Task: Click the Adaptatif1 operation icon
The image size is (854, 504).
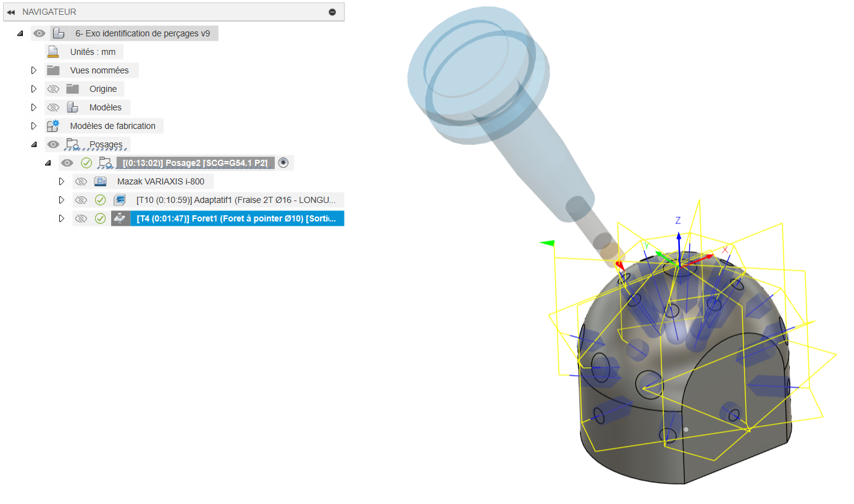Action: tap(119, 200)
